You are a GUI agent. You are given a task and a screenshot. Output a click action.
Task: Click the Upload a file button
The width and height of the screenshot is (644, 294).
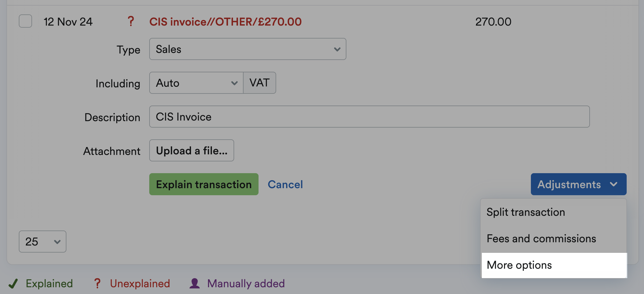coord(192,151)
